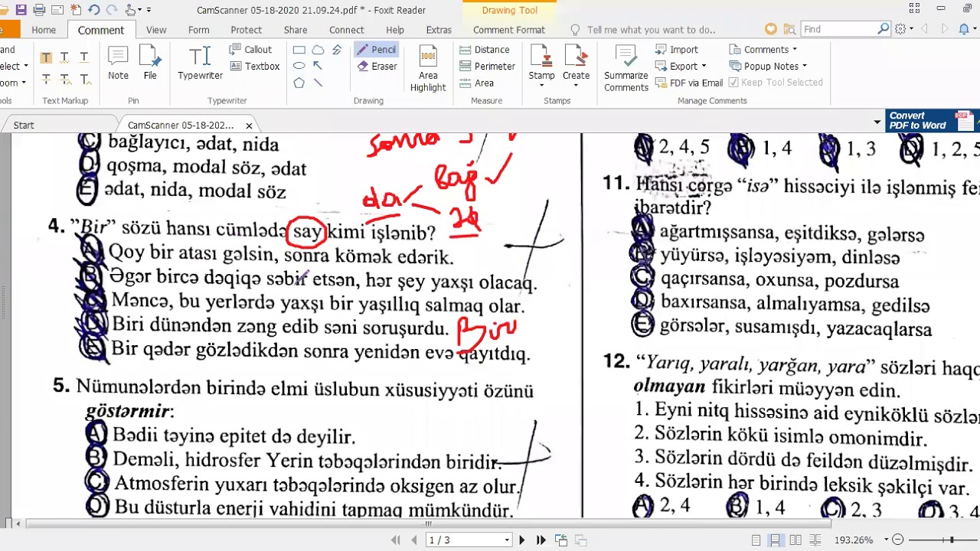
Task: Open the Comment Format tab
Action: coord(509,30)
